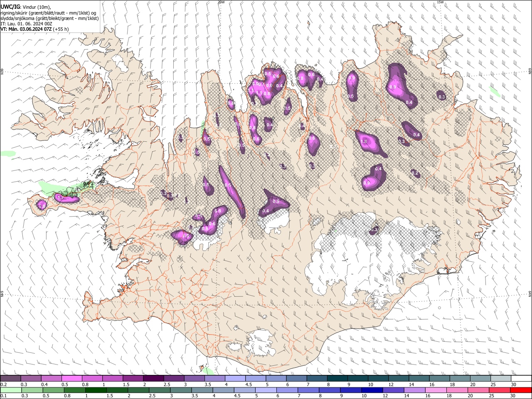Select the upper legend swatch starting at 1.5

[x=133, y=378]
